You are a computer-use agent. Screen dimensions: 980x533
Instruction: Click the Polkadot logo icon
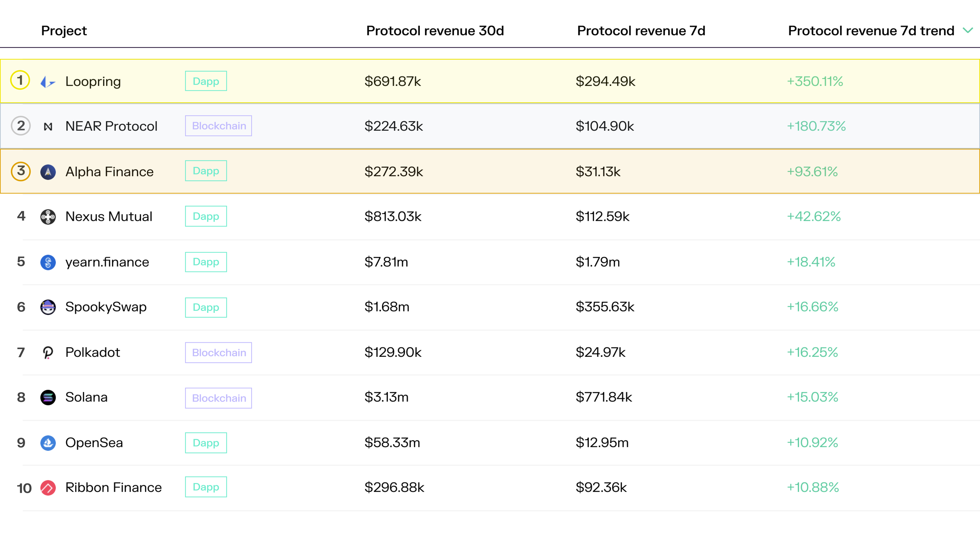(x=48, y=352)
